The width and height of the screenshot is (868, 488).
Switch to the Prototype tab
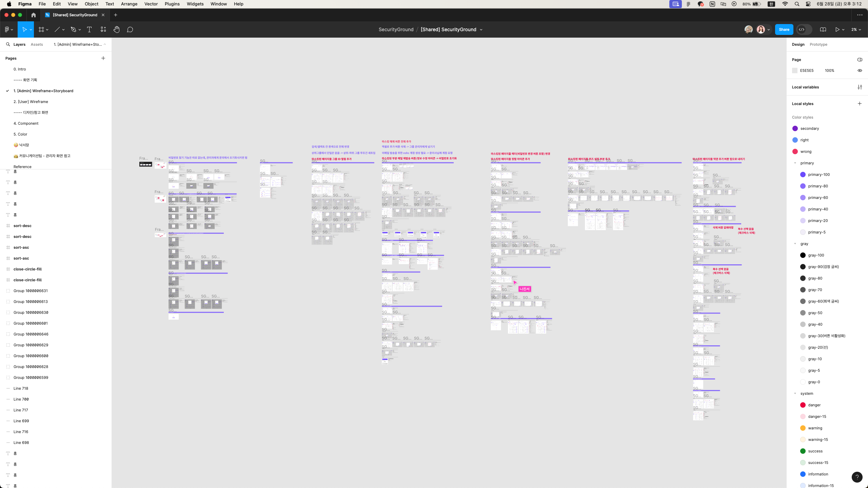pos(818,44)
